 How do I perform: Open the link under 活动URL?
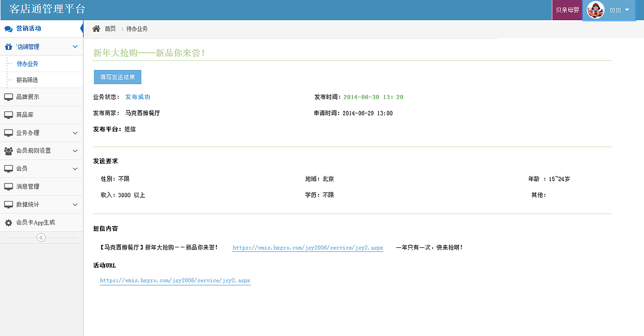175,281
